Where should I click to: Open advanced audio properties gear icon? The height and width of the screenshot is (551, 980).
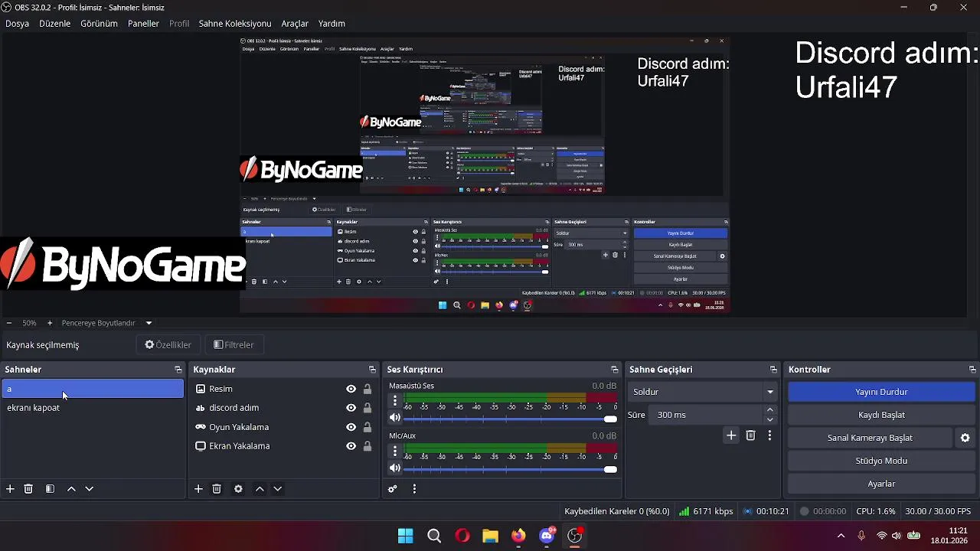pos(393,489)
